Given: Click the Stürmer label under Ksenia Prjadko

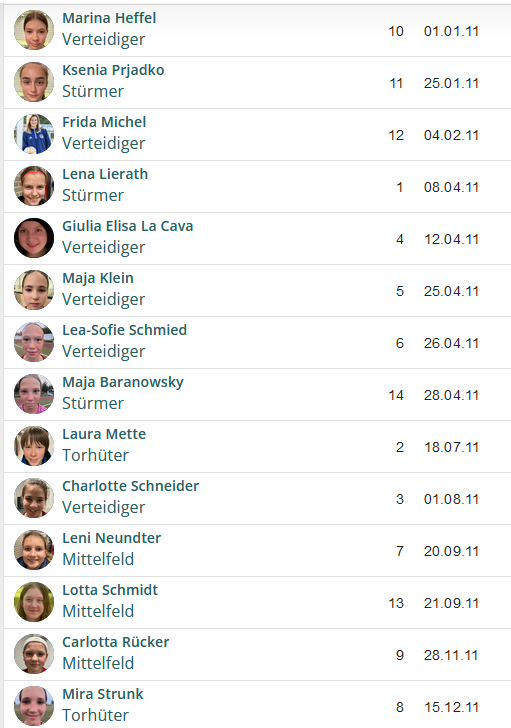Looking at the screenshot, I should point(93,91).
